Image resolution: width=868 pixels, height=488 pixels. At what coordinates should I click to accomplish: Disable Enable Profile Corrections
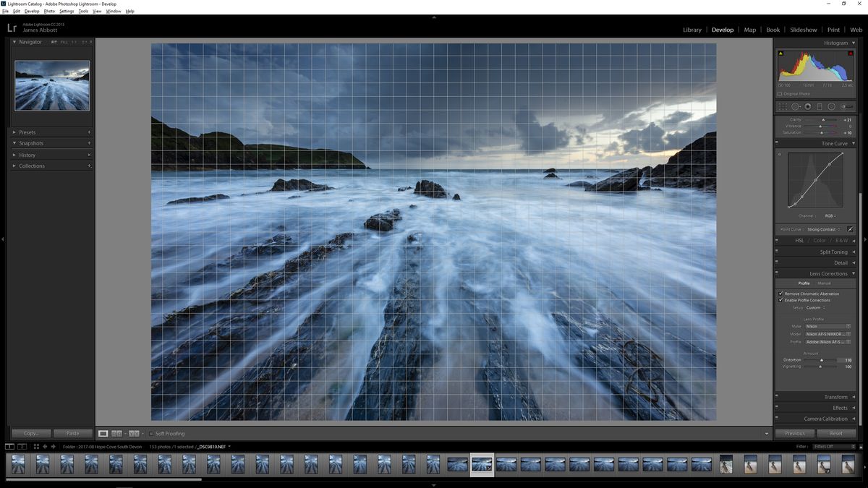point(780,300)
